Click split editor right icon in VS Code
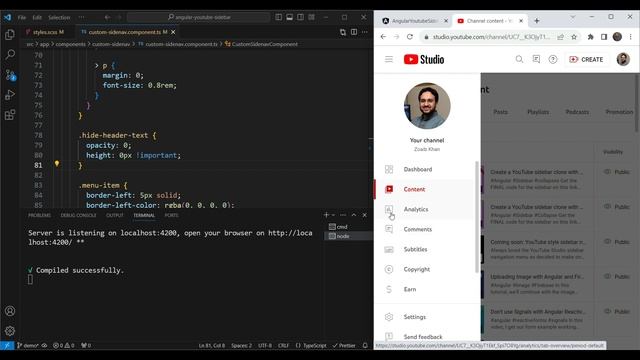 click(x=354, y=32)
